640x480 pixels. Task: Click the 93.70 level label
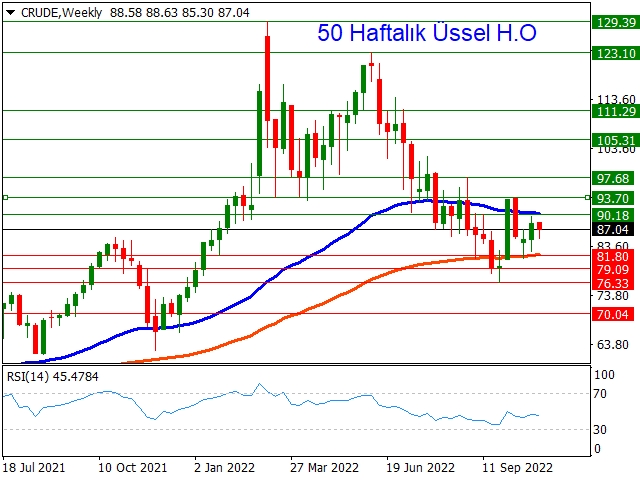point(613,198)
